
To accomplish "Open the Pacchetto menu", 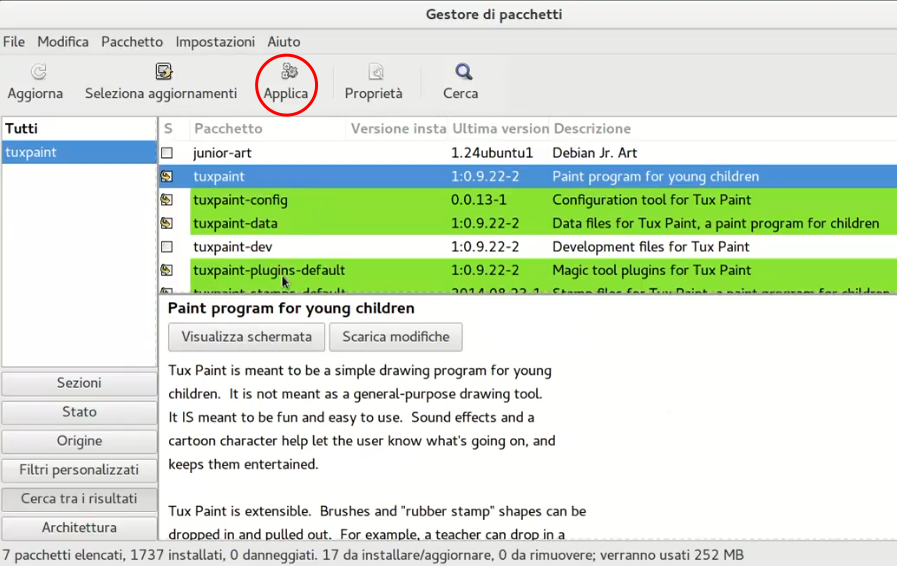I will (132, 42).
